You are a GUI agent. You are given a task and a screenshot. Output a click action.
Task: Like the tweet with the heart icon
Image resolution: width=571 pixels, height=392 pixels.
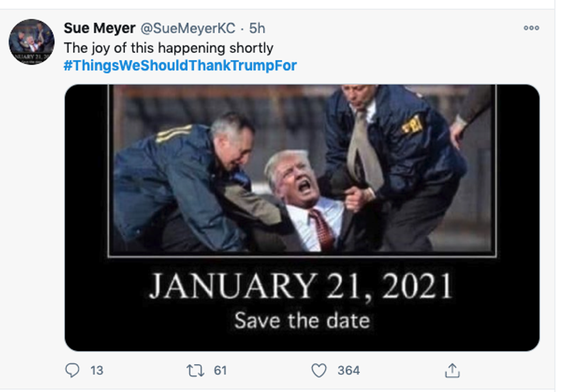[x=319, y=370]
